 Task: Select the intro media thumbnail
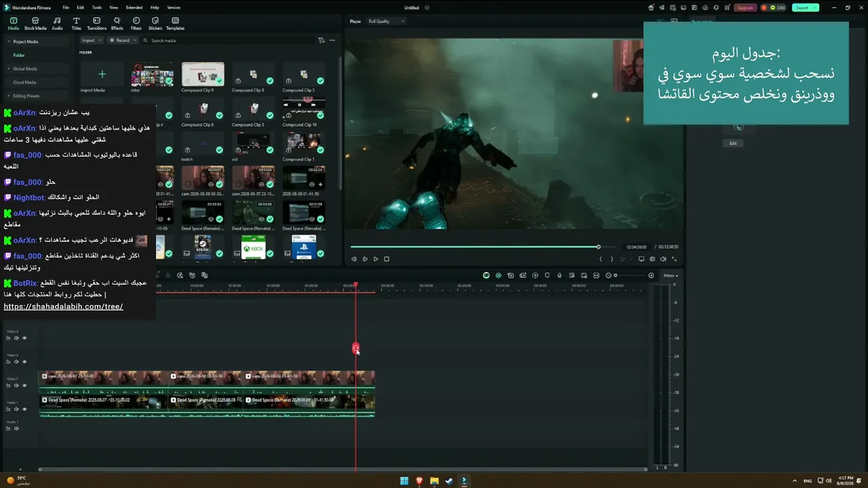pos(152,75)
